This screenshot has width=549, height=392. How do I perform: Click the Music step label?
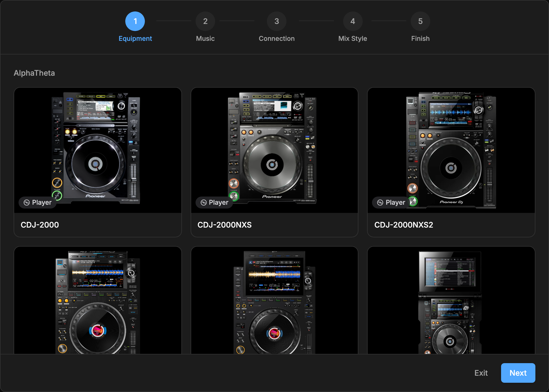point(205,39)
